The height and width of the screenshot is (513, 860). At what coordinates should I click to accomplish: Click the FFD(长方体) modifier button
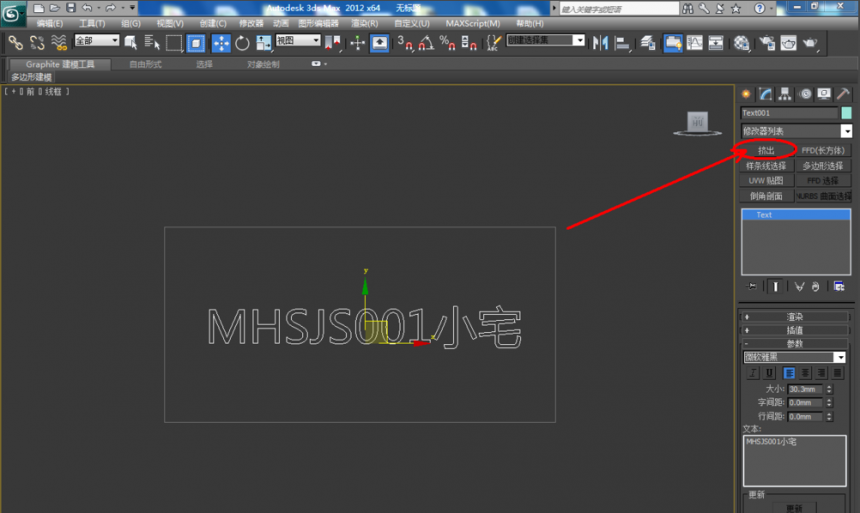(823, 150)
